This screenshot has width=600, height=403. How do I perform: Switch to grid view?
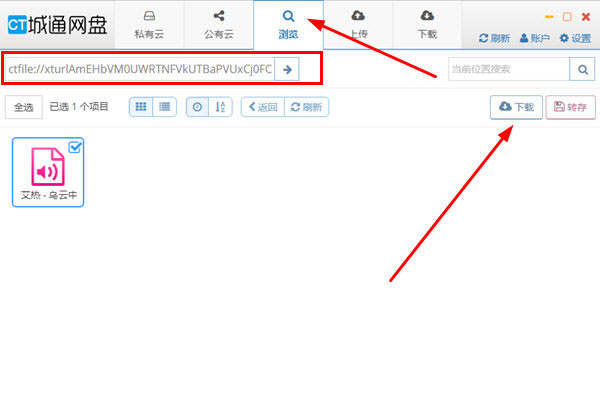[x=141, y=107]
